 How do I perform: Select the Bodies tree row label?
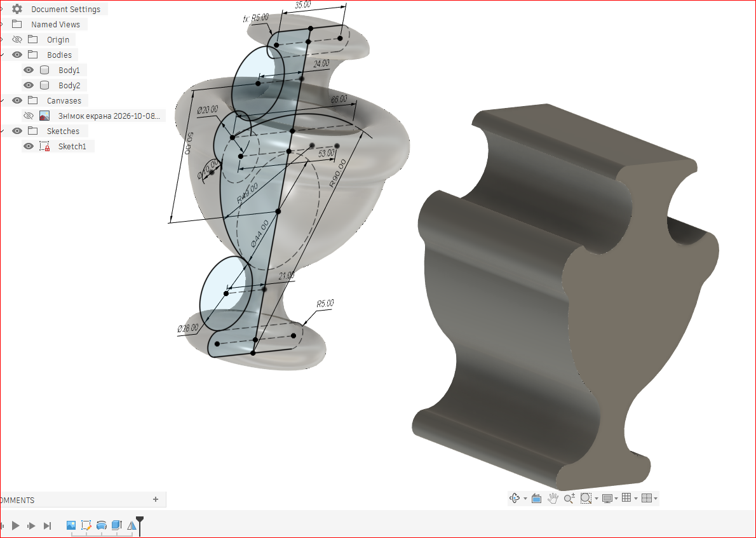tap(59, 55)
